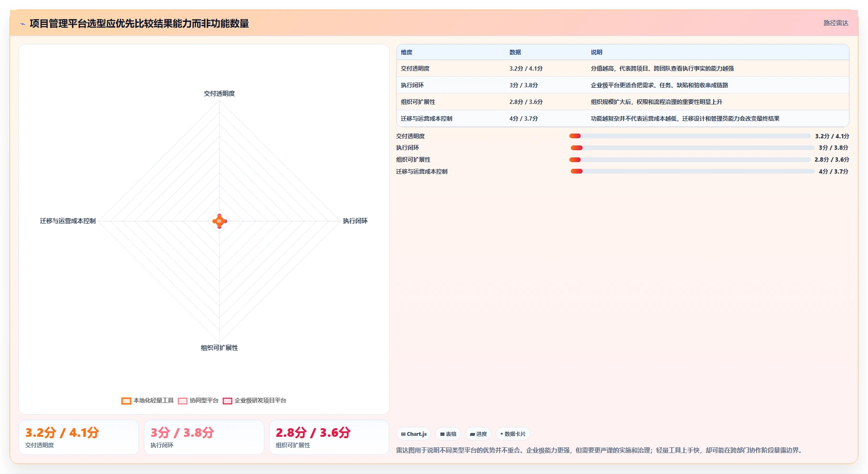Viewport: 868px width, 474px height.
Task: Click the 执行闭环 progress bar
Action: pyautogui.click(x=693, y=148)
